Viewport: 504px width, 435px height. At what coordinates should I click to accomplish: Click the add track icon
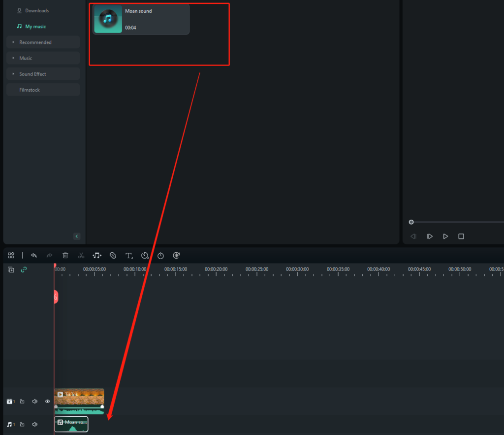tap(11, 269)
